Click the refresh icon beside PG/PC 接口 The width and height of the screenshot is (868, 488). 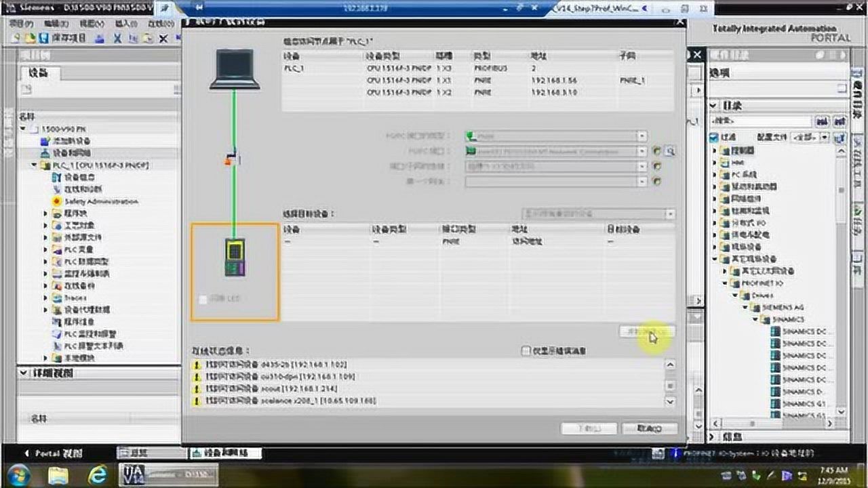(x=655, y=151)
